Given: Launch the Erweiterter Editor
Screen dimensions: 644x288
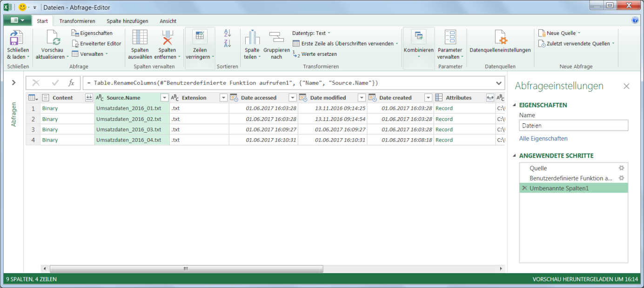Looking at the screenshot, I should coord(97,43).
